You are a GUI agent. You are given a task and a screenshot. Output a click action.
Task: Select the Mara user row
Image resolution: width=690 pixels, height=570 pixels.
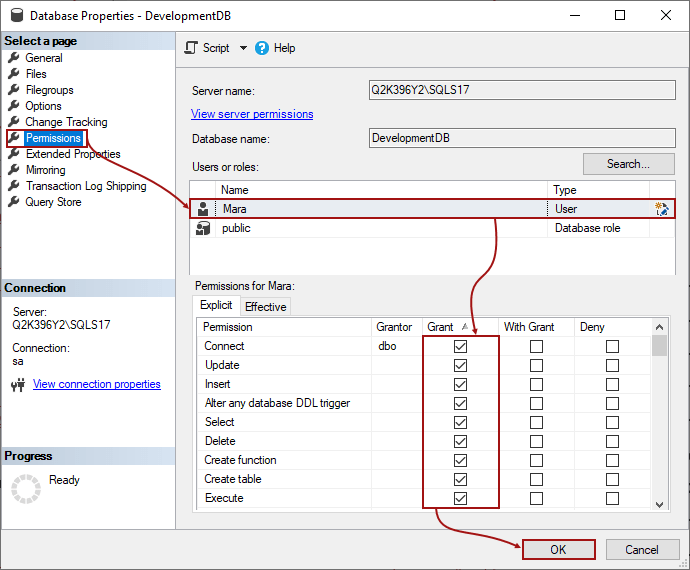pyautogui.click(x=432, y=209)
